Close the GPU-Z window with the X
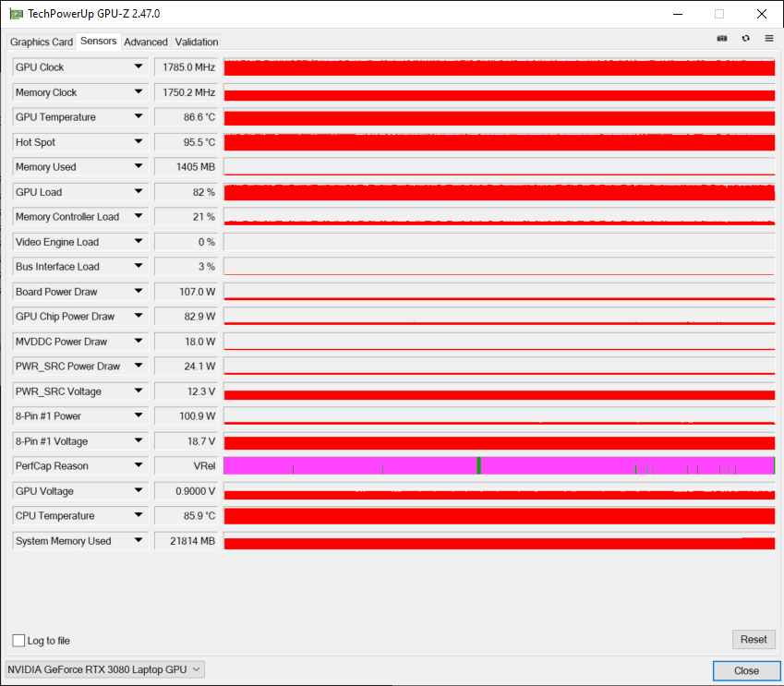Screen dimensions: 784x686 click(762, 14)
